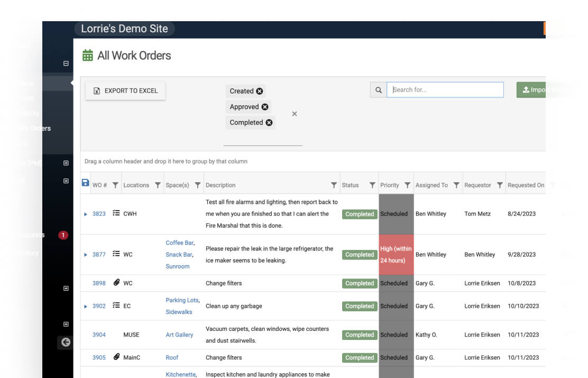Collapse the sidebar using the bottom arrow

[66, 343]
